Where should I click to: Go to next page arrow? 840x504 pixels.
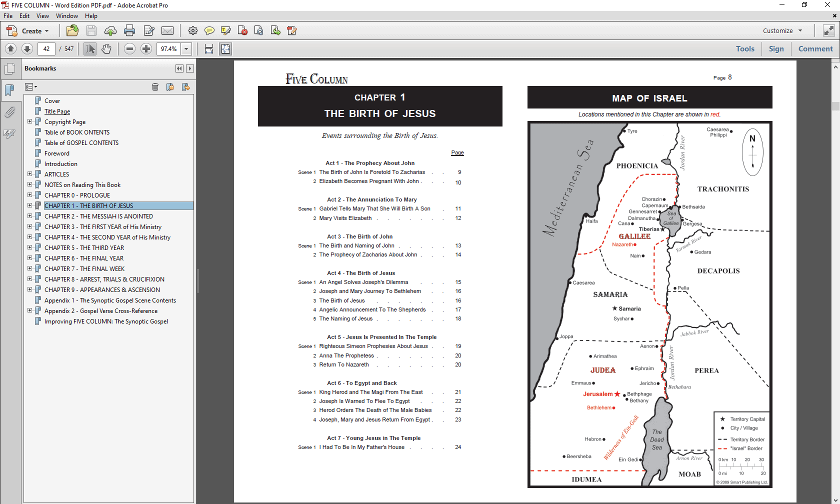[27, 49]
